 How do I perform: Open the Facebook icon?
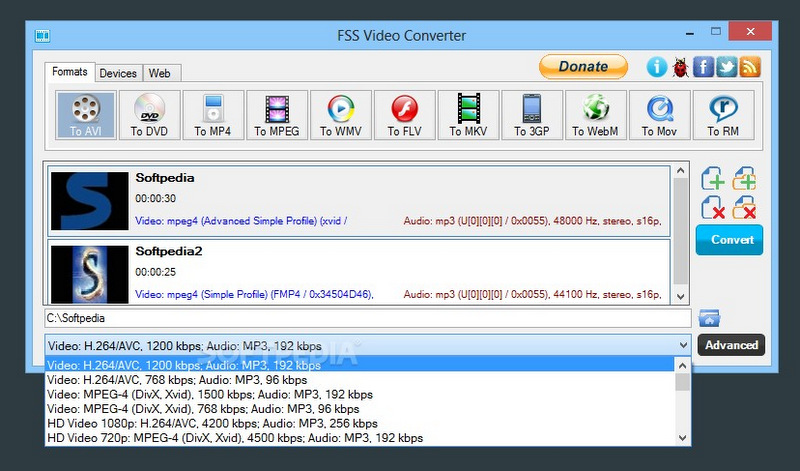pos(704,67)
